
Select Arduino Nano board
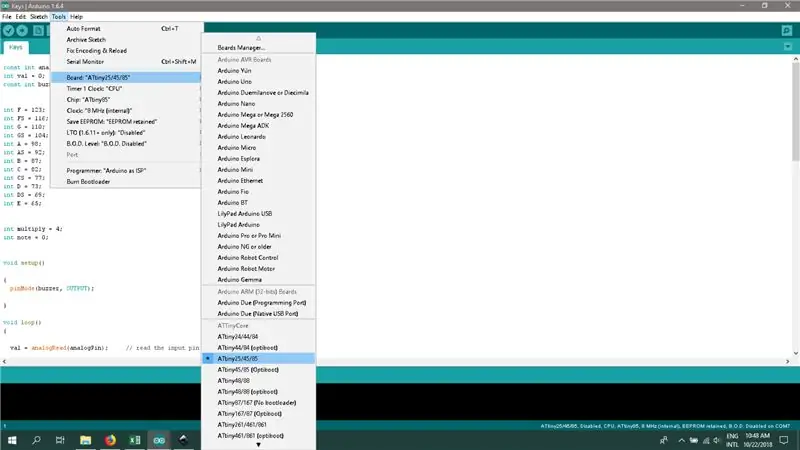pyautogui.click(x=259, y=104)
